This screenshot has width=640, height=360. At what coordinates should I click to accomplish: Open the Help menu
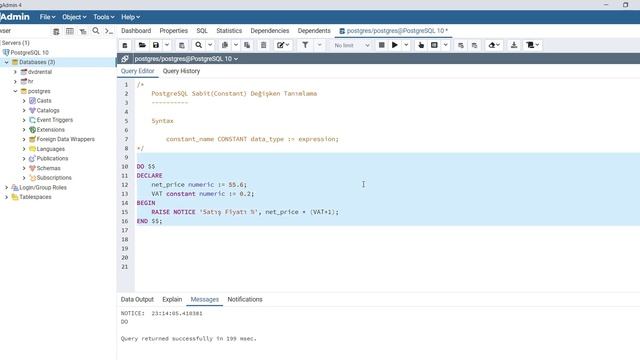point(131,17)
